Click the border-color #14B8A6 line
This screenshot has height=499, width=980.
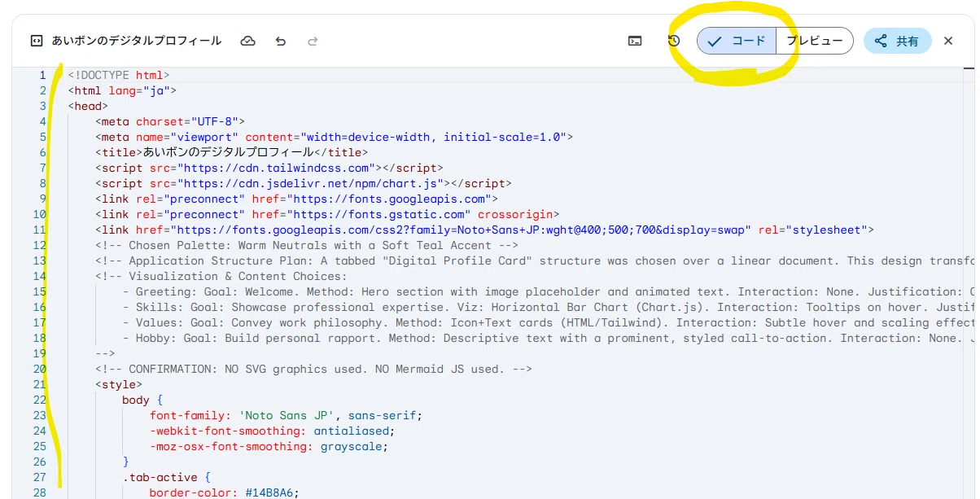(x=225, y=492)
